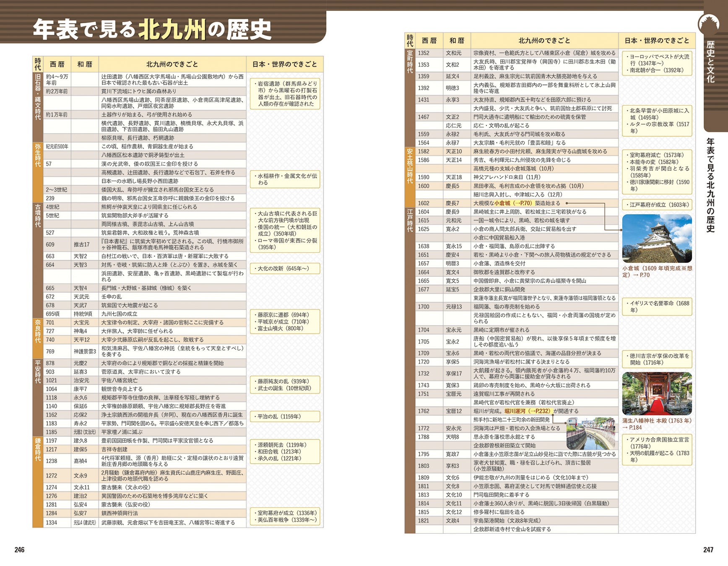Click the 小倉に中国貿易船入港 event
The image size is (728, 566).
[x=544, y=238]
